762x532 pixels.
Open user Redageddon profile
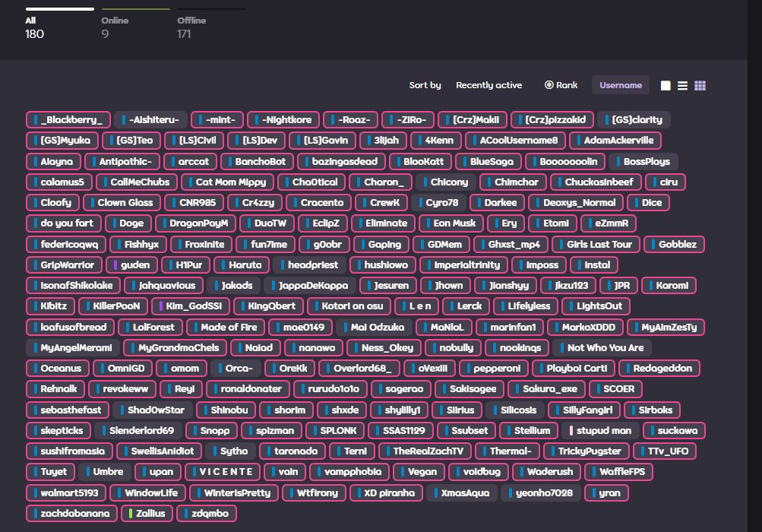659,368
